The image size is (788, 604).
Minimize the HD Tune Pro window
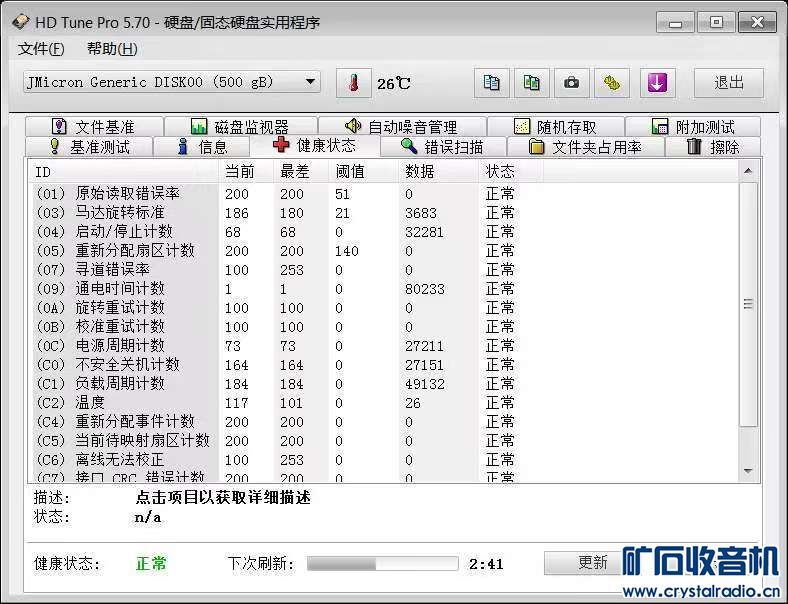point(675,22)
